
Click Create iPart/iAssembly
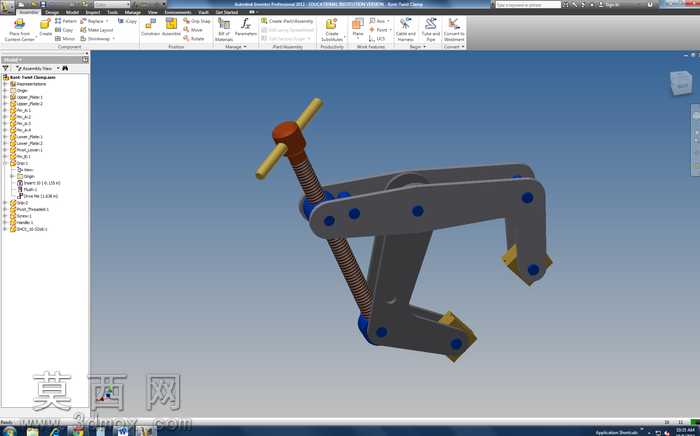pos(287,21)
